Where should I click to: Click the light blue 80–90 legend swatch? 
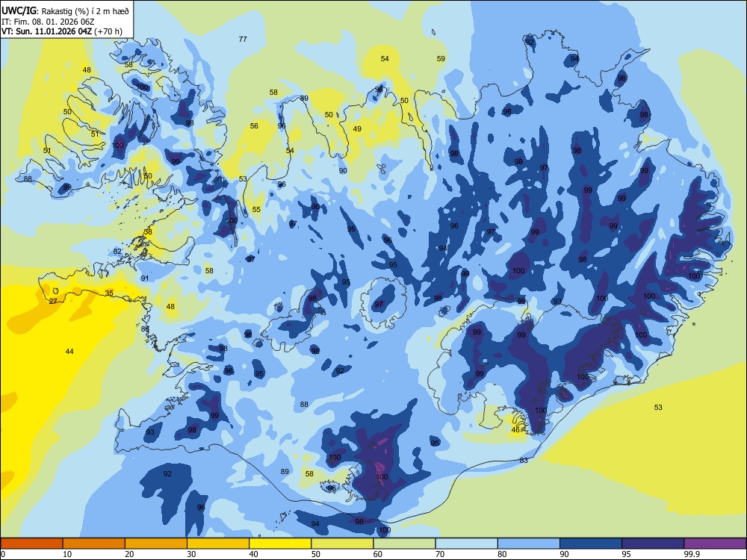pos(529,544)
